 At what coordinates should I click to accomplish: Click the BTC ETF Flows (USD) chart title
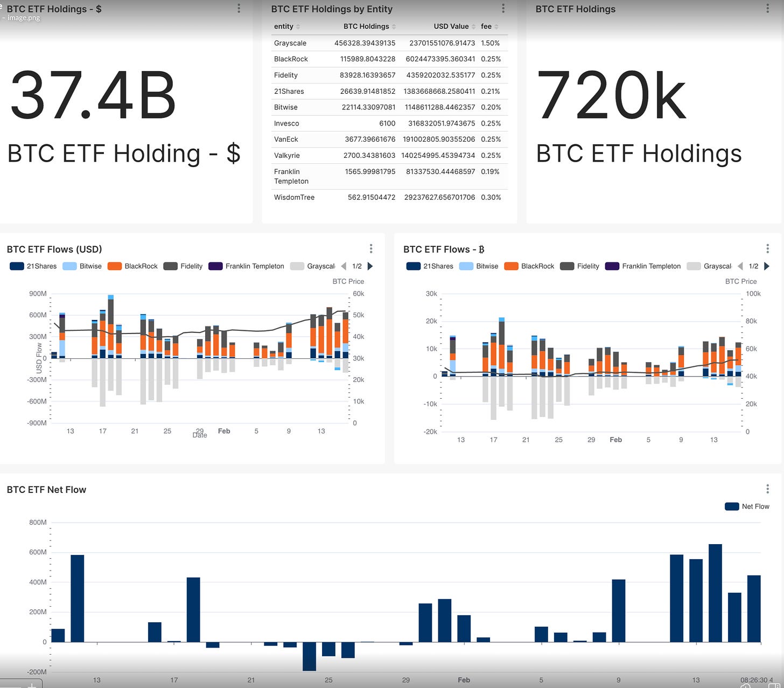tap(54, 249)
